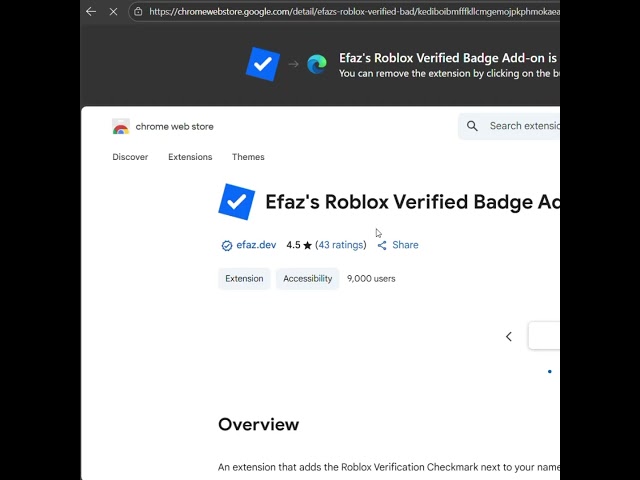Click the blue checkmark icon in banner
The height and width of the screenshot is (480, 640).
(263, 64)
